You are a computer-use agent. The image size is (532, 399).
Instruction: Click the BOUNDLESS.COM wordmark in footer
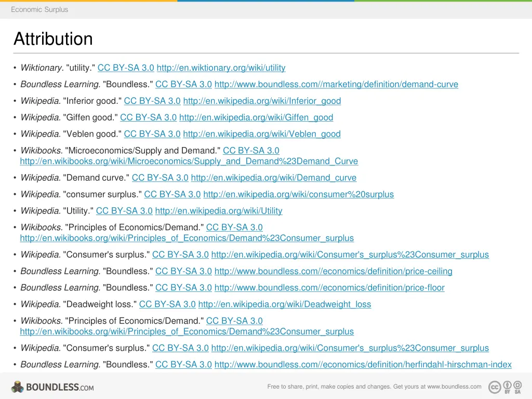(60, 387)
